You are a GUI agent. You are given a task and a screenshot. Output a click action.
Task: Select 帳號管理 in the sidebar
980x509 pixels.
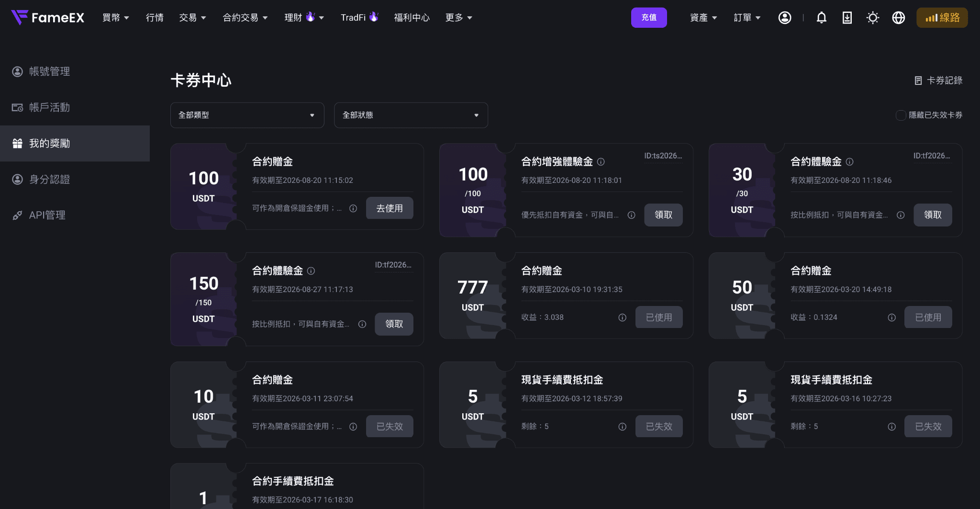pos(75,71)
